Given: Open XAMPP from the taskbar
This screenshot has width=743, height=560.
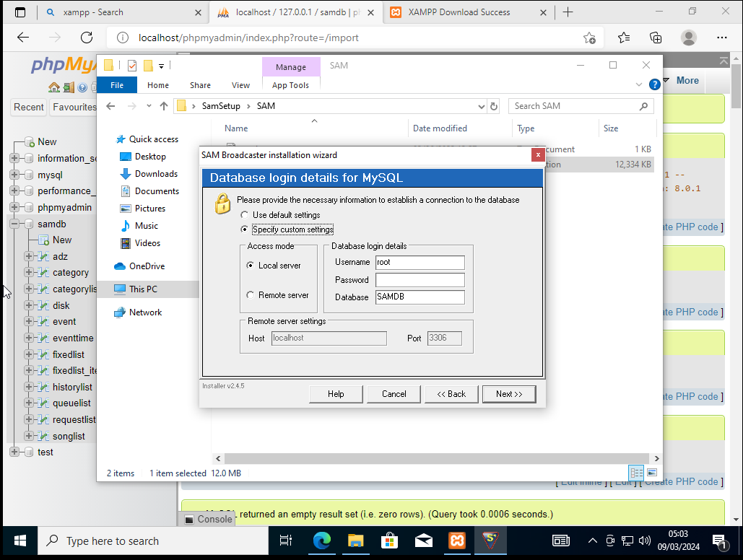Looking at the screenshot, I should [456, 541].
